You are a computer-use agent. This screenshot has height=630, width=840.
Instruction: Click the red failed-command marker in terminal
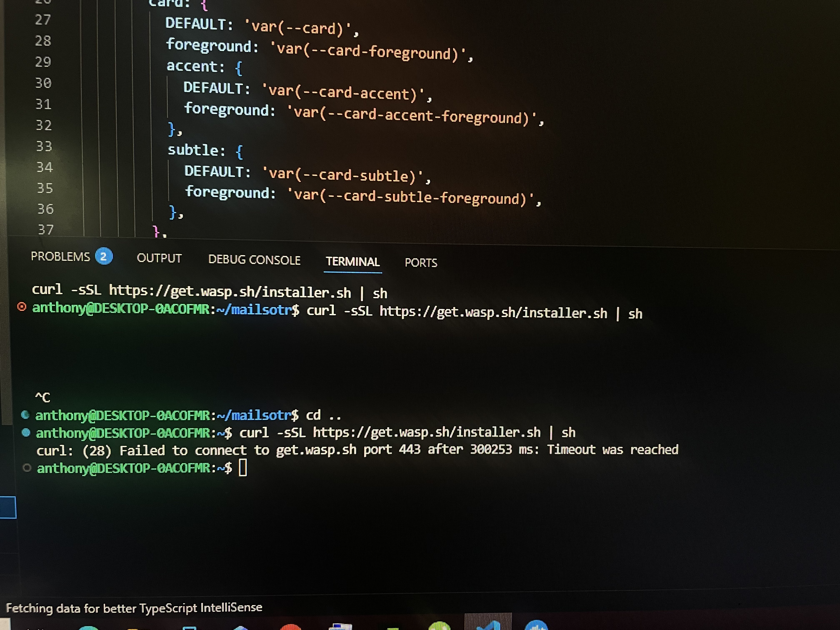tap(22, 307)
